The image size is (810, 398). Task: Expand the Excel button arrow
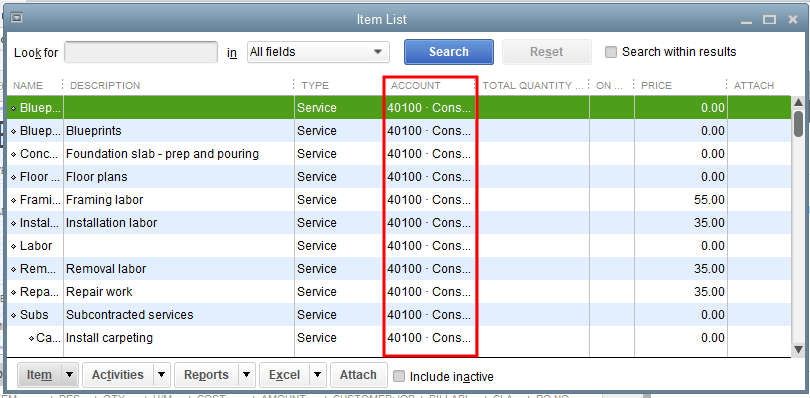point(318,375)
